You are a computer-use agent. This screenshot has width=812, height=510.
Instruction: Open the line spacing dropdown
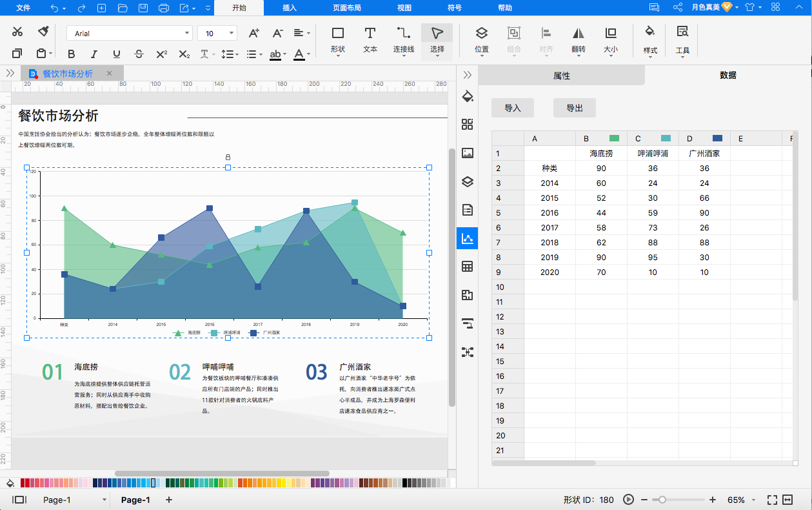230,54
